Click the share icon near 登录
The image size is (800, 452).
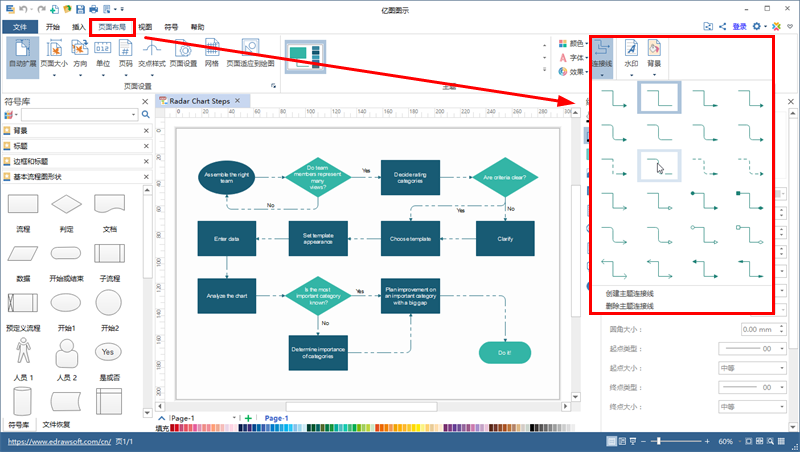pyautogui.click(x=722, y=27)
